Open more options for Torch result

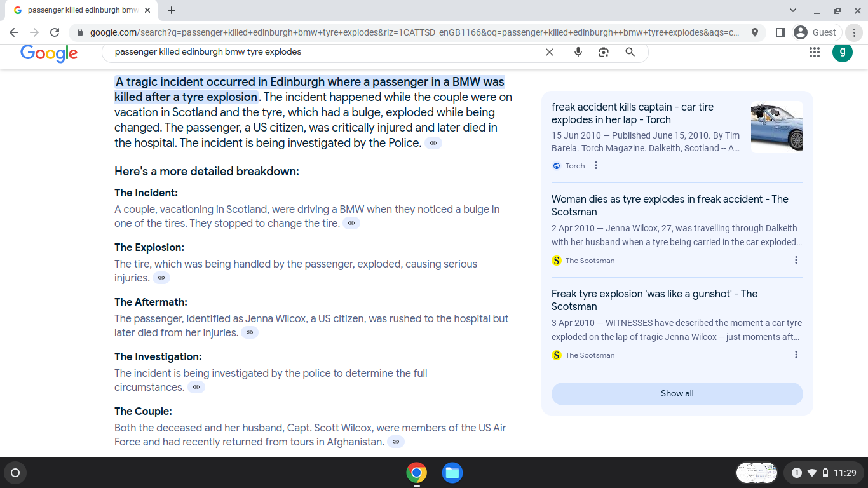click(x=596, y=166)
